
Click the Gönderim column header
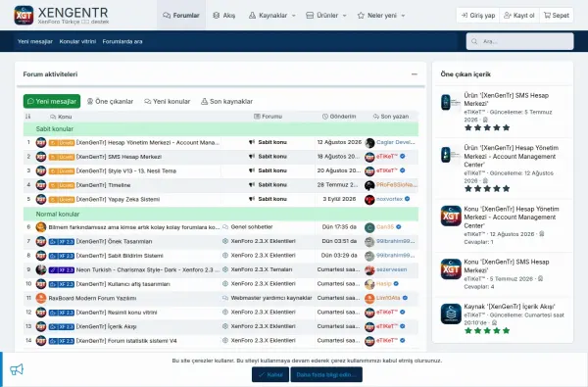(339, 117)
